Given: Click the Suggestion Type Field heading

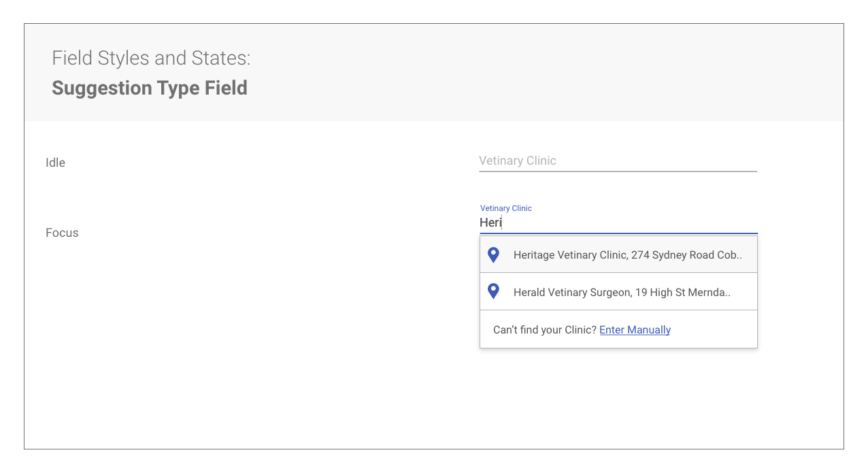Looking at the screenshot, I should (150, 88).
